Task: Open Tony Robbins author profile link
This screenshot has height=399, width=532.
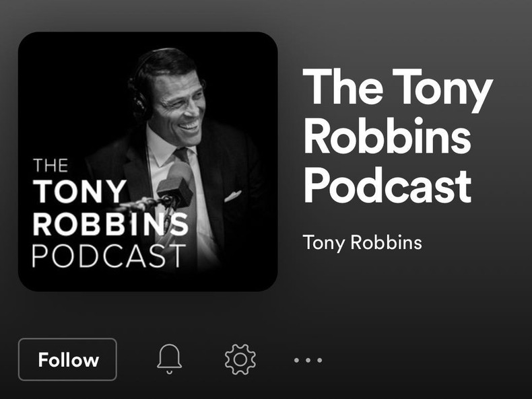Action: 362,243
